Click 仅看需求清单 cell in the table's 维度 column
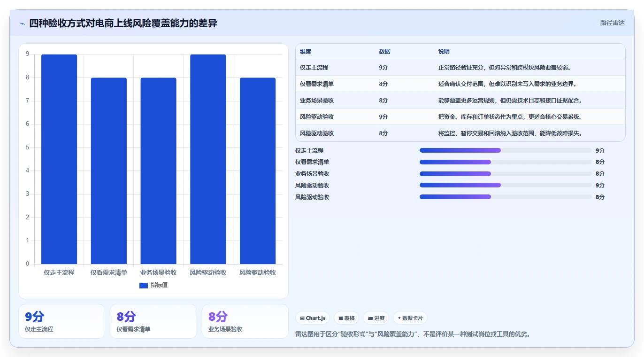Viewport: 644px width, 357px height. [x=317, y=84]
